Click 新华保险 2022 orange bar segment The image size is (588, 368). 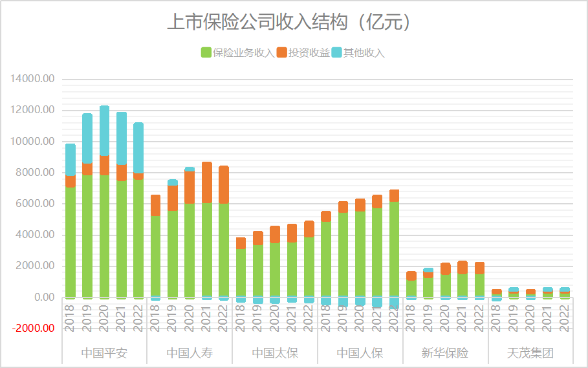point(479,268)
